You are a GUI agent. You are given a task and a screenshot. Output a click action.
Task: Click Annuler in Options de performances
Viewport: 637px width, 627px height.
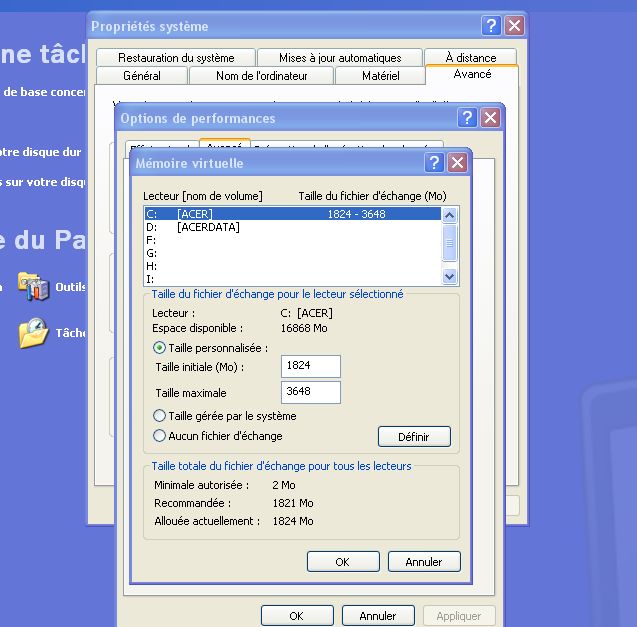coord(378,616)
